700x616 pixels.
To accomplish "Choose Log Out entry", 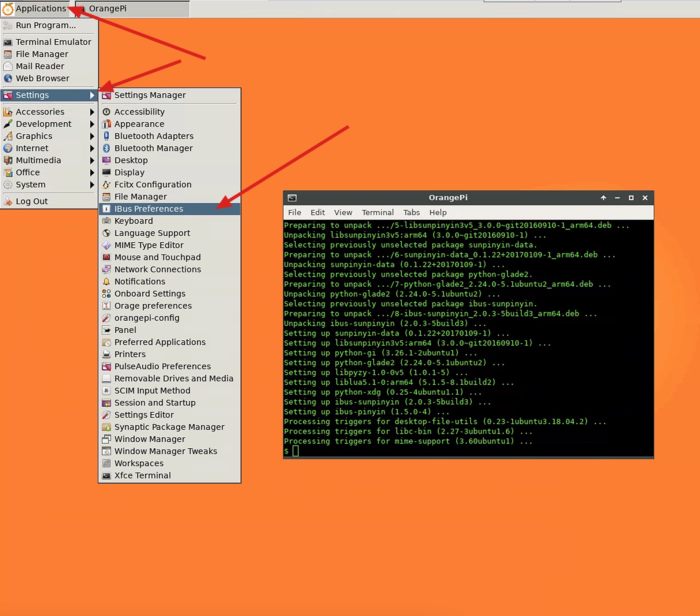I will pyautogui.click(x=49, y=201).
